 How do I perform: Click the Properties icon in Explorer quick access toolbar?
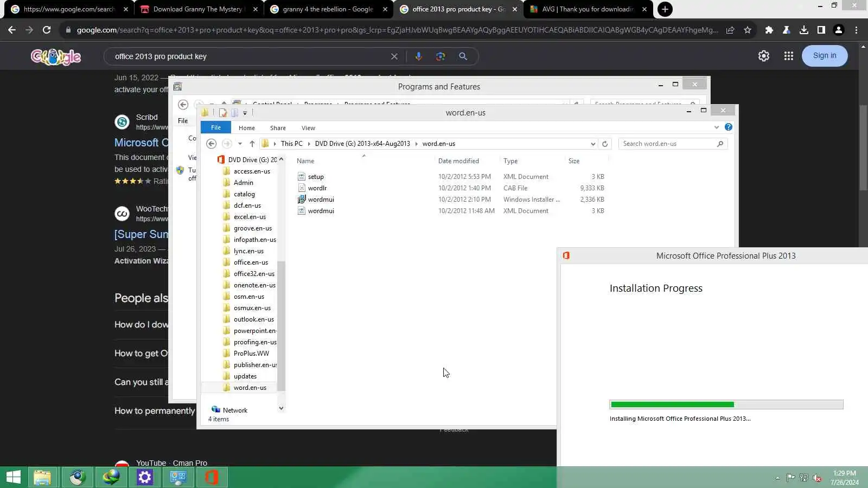222,113
